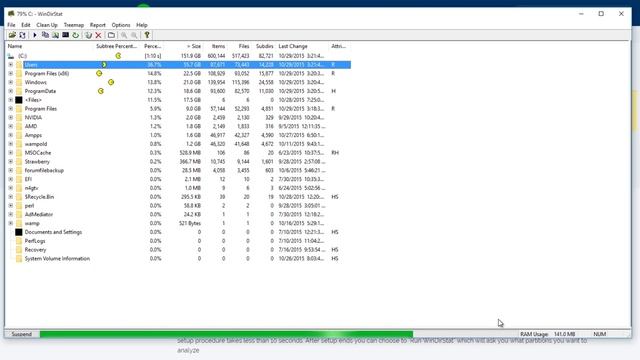Open the File menu
This screenshot has width=640, height=360.
coord(11,25)
